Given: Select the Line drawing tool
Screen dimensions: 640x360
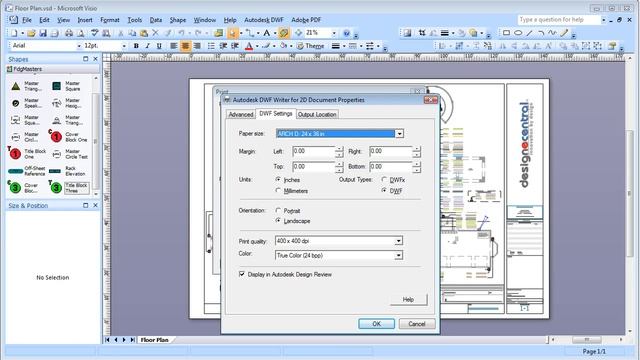Looking at the screenshot, I should point(529,33).
